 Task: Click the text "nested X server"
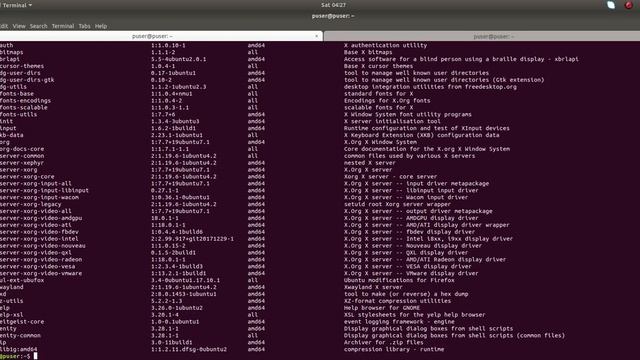pos(369,163)
